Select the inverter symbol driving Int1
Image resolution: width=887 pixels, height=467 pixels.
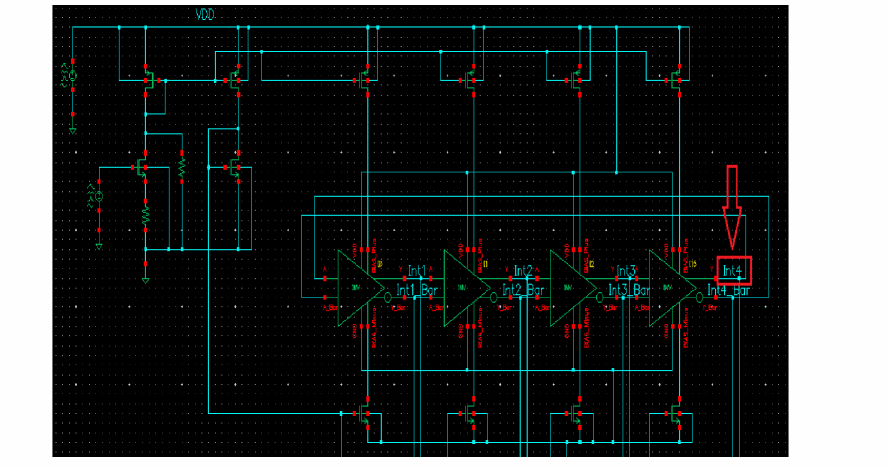pos(360,288)
